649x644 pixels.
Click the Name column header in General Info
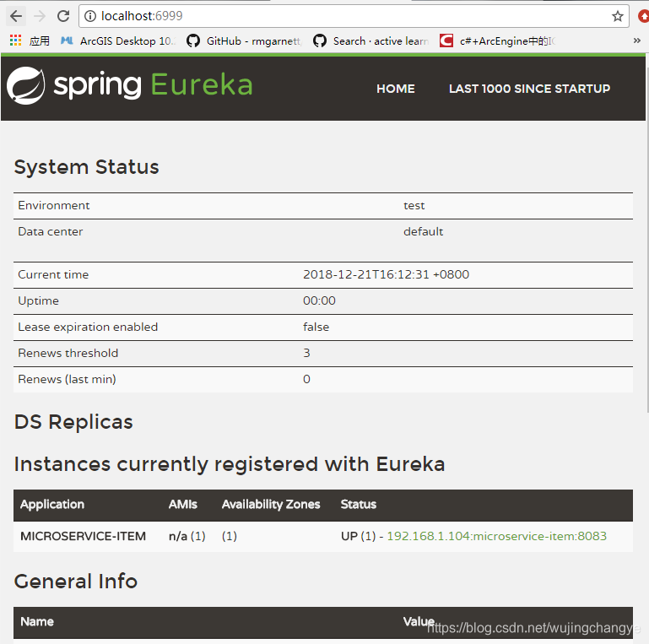tap(37, 622)
